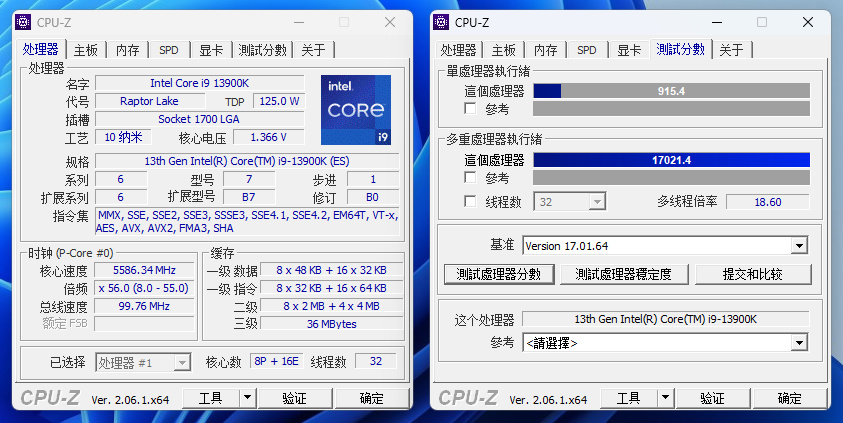Switch to 处理器 tab in right window
843x423 pixels.
click(x=458, y=50)
